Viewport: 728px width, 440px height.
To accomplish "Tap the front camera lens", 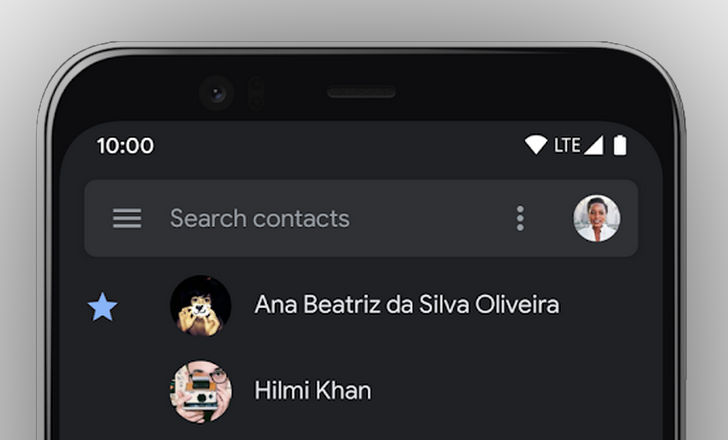I will pyautogui.click(x=216, y=94).
